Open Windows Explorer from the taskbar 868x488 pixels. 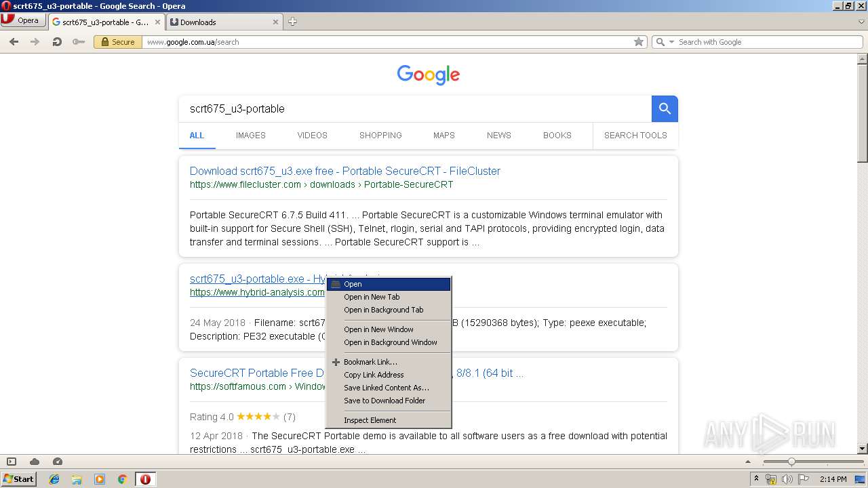pos(77,479)
